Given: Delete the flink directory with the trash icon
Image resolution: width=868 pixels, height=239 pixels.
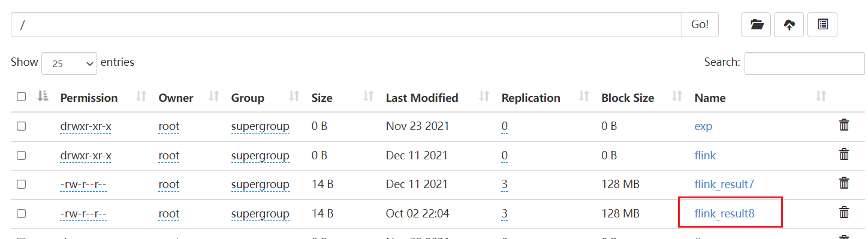Looking at the screenshot, I should [x=844, y=155].
